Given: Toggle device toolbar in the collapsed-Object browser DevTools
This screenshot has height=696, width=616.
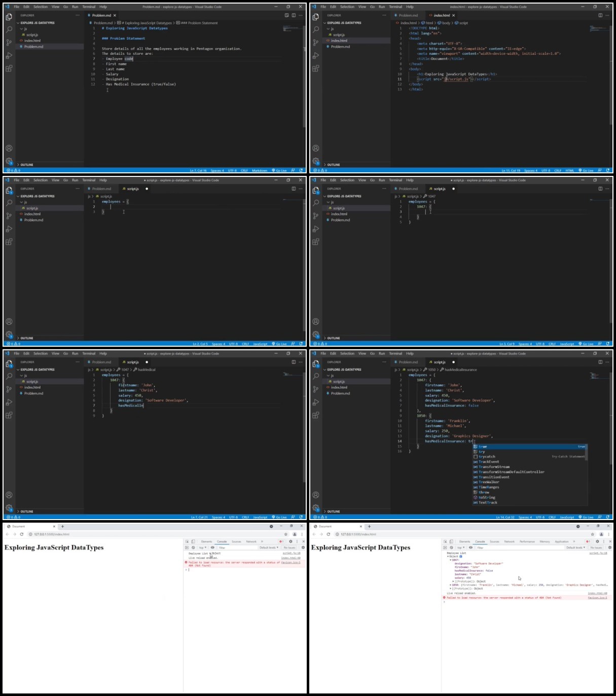Looking at the screenshot, I should (193, 541).
